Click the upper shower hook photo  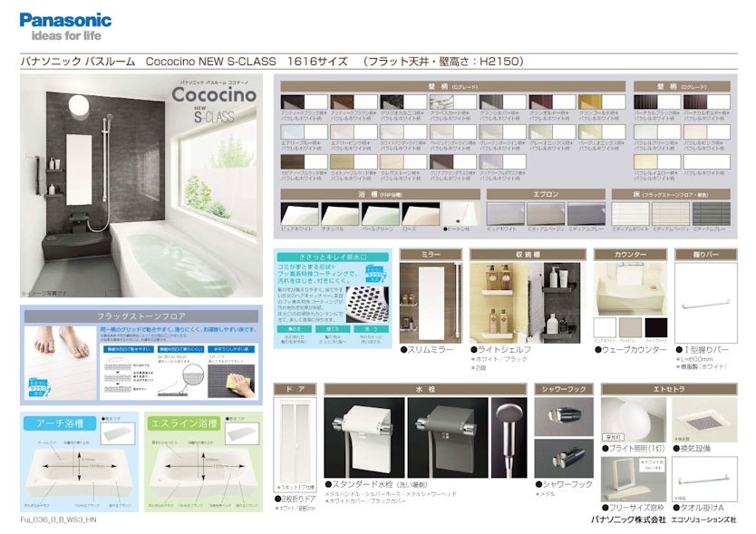(564, 417)
